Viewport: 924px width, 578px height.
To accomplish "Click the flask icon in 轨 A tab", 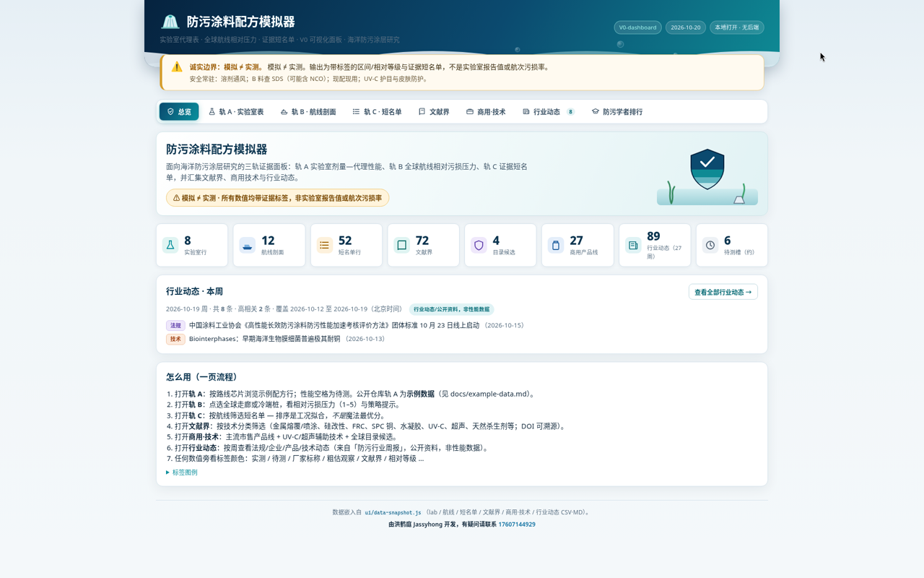I will tap(212, 112).
